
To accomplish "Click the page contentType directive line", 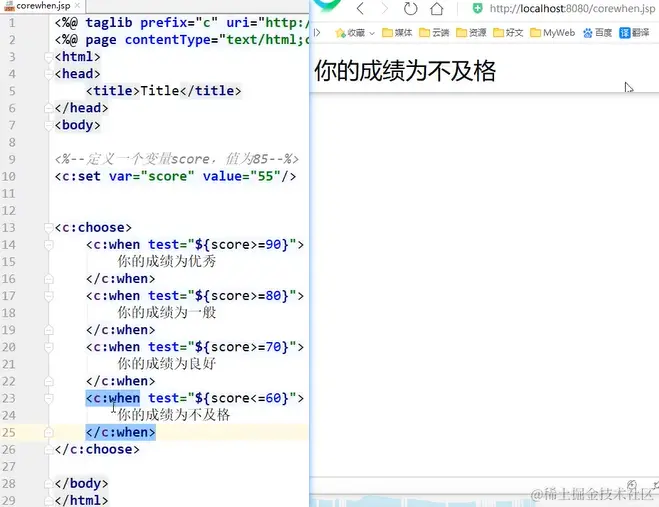I will 182,40.
